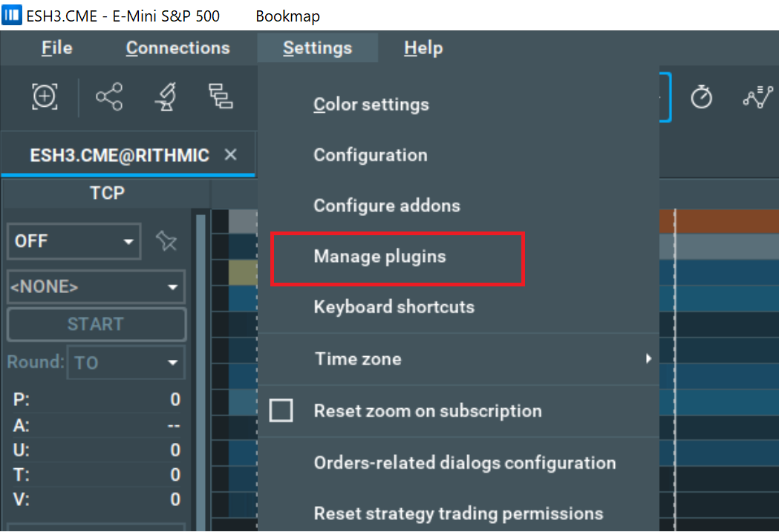Click the P: value 0
Screen dimensions: 779x532
[x=175, y=399]
